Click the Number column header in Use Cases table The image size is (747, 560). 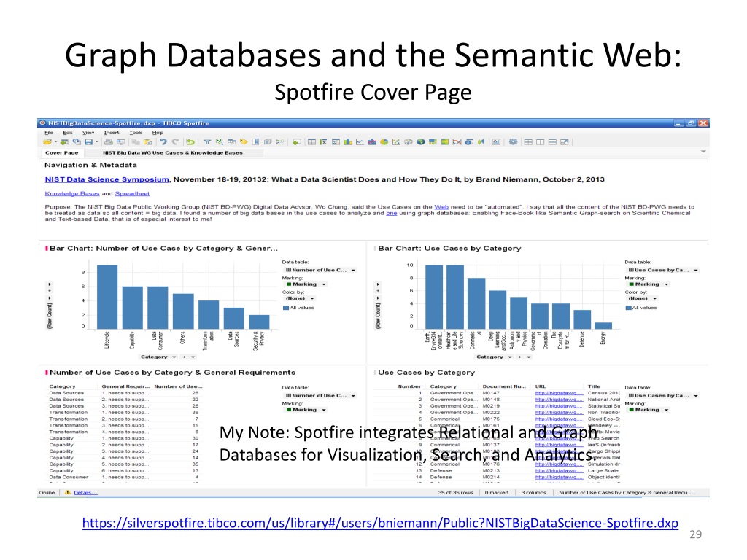pos(409,386)
